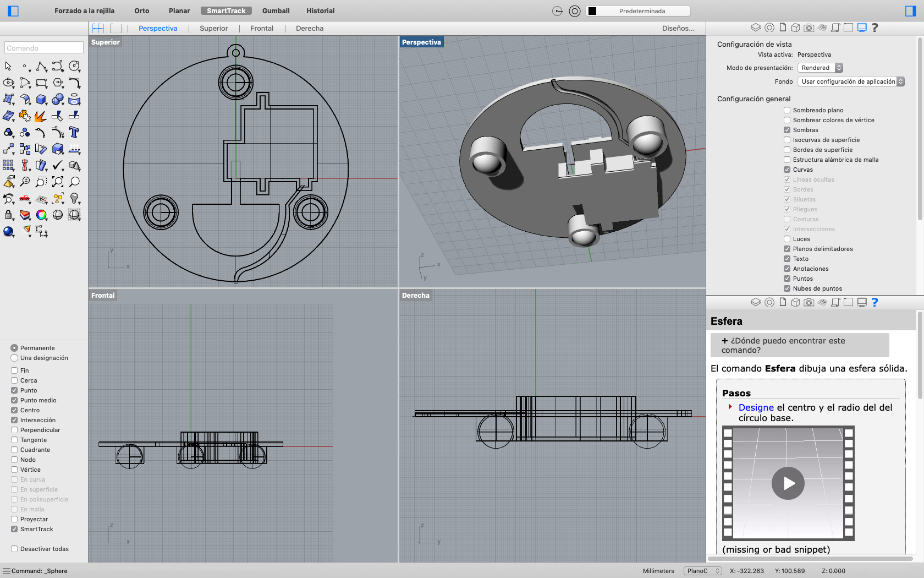Click the black layer color swatch

pos(592,11)
